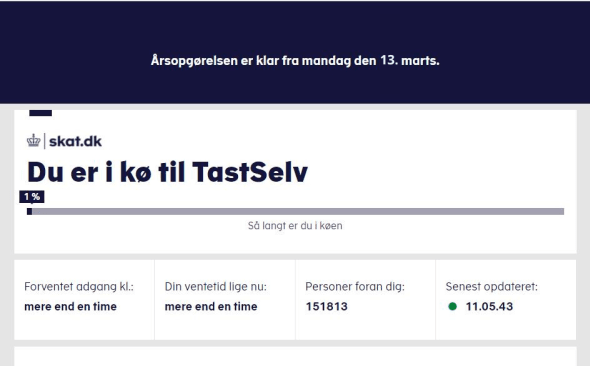The width and height of the screenshot is (590, 366).
Task: Click the grey queue progress bar track
Action: [295, 211]
